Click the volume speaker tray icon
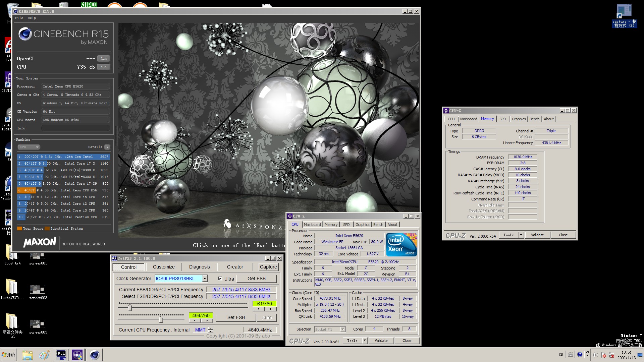 595,355
